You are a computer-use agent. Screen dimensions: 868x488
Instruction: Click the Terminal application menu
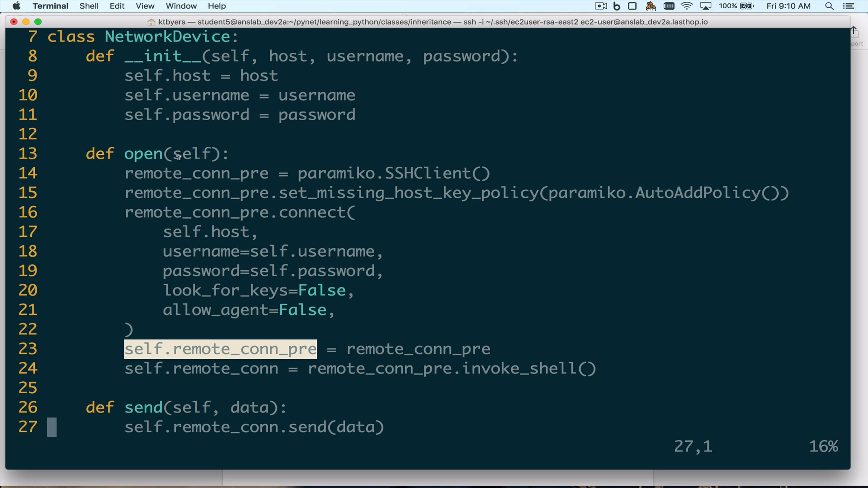[x=50, y=6]
